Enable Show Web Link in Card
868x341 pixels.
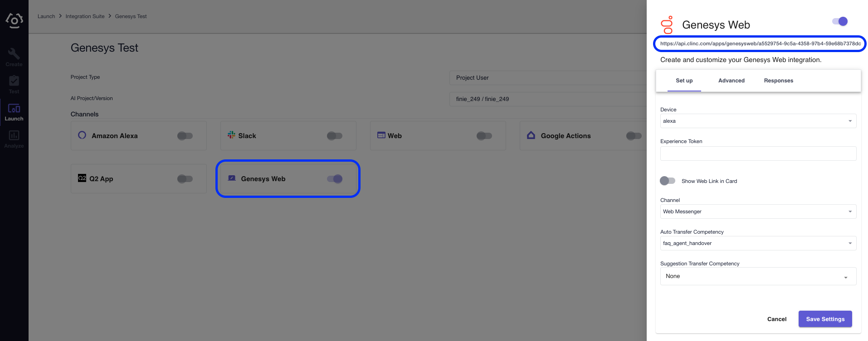pyautogui.click(x=668, y=181)
